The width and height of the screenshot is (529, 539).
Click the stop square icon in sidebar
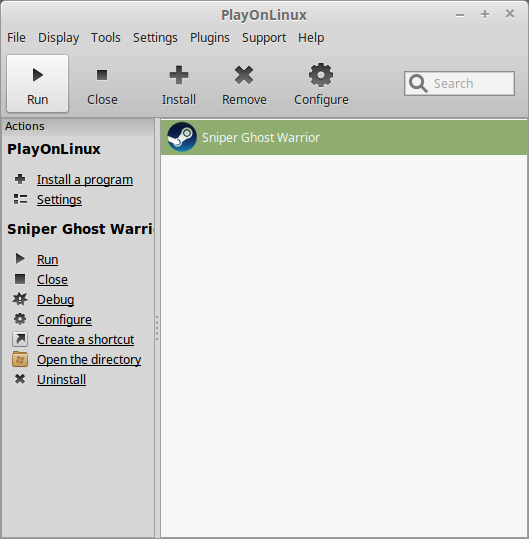pyautogui.click(x=20, y=279)
